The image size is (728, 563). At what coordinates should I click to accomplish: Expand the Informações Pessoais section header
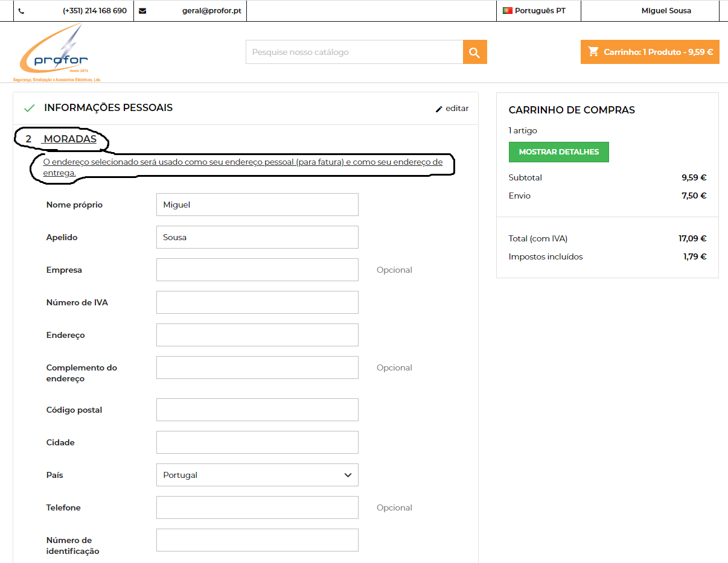(x=246, y=108)
